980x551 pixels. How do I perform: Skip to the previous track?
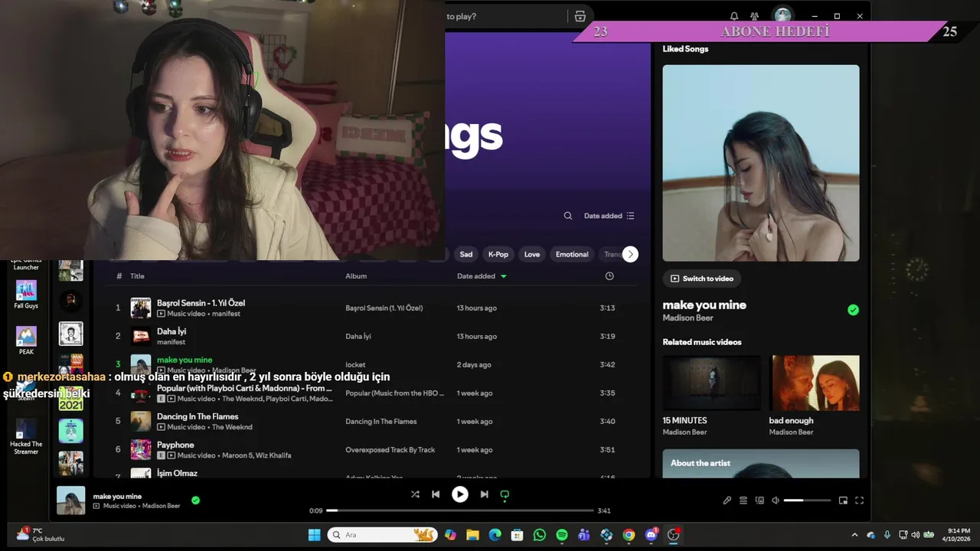click(436, 494)
